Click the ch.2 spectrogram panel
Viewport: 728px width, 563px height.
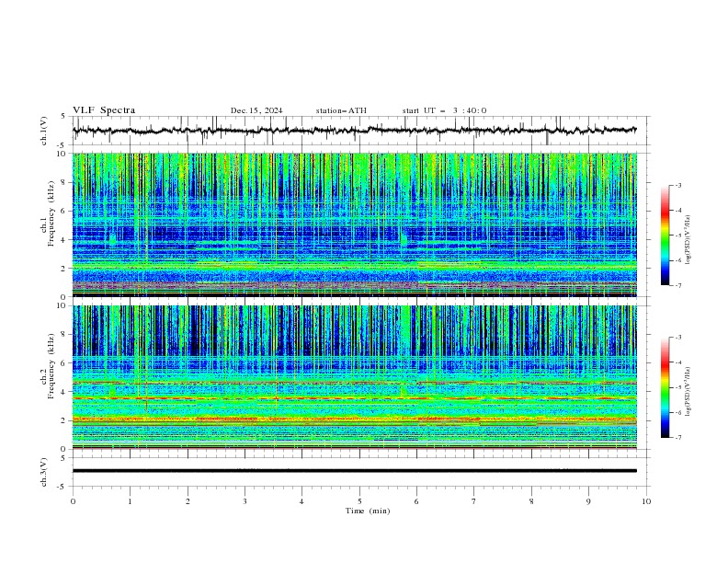[355, 377]
